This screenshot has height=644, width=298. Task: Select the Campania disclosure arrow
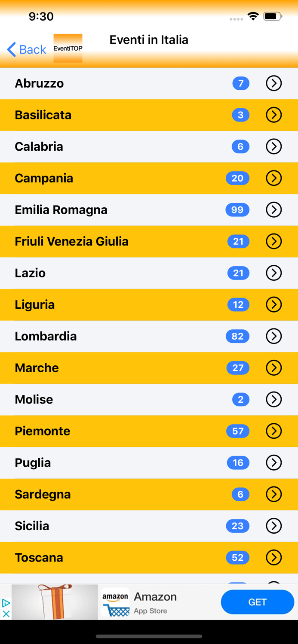tap(274, 178)
